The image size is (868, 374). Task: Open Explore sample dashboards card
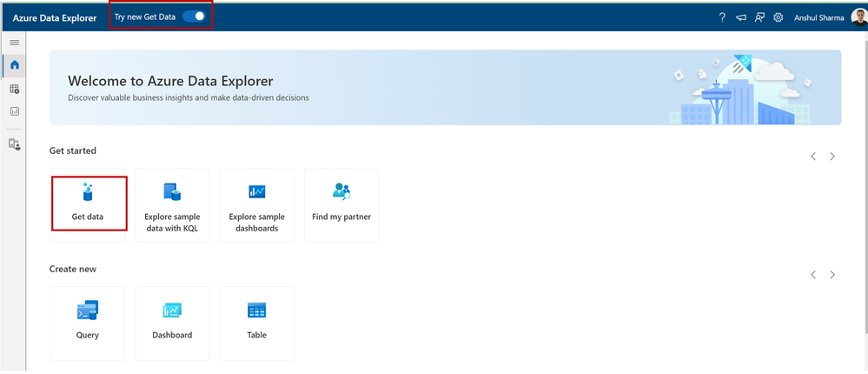(257, 205)
